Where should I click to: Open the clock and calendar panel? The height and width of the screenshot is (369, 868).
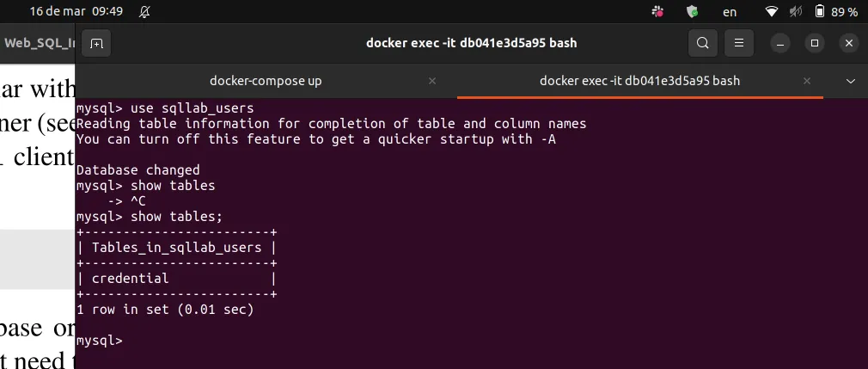click(x=76, y=12)
